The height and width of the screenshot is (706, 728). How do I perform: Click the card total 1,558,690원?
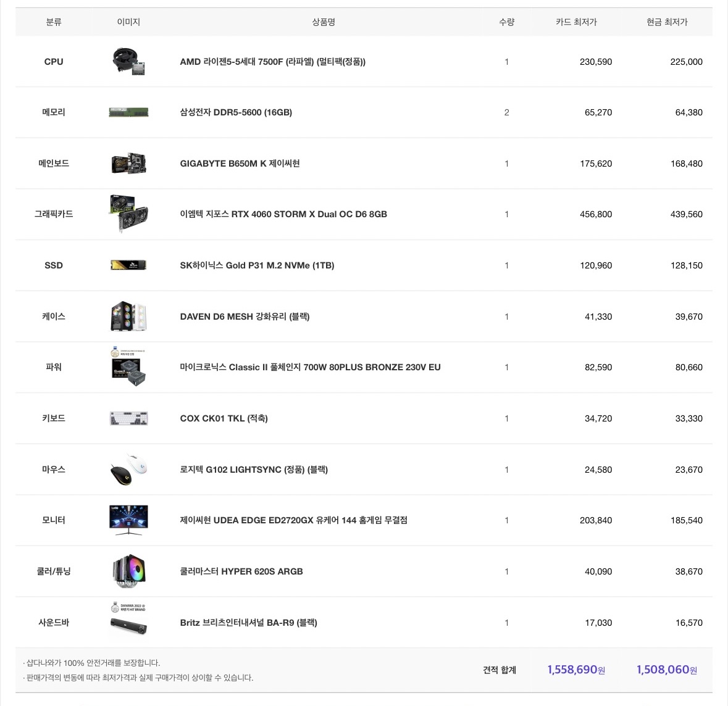[x=576, y=670]
